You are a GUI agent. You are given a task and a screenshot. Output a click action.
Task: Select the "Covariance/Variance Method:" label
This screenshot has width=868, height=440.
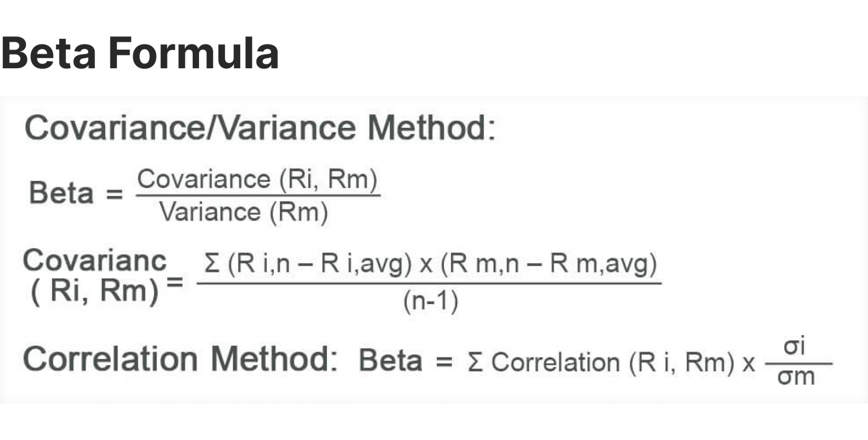(260, 128)
